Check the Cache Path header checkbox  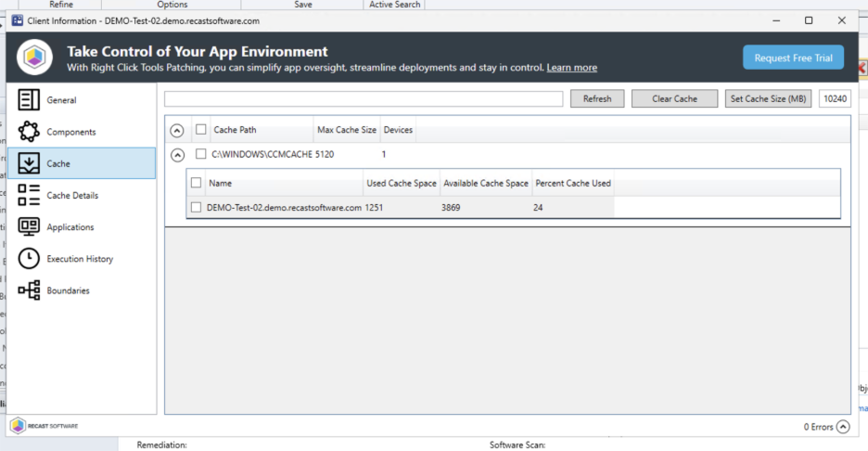200,130
